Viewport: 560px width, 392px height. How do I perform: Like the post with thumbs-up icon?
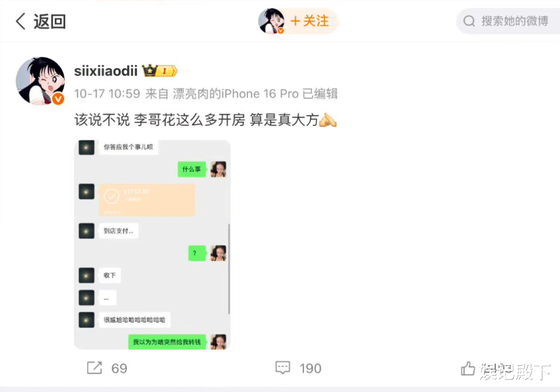click(x=468, y=368)
